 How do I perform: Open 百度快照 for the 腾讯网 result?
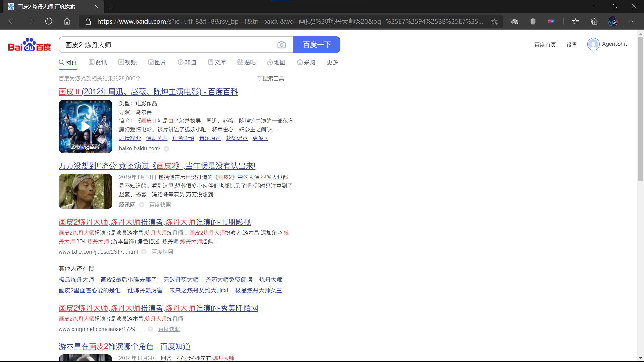[160, 205]
